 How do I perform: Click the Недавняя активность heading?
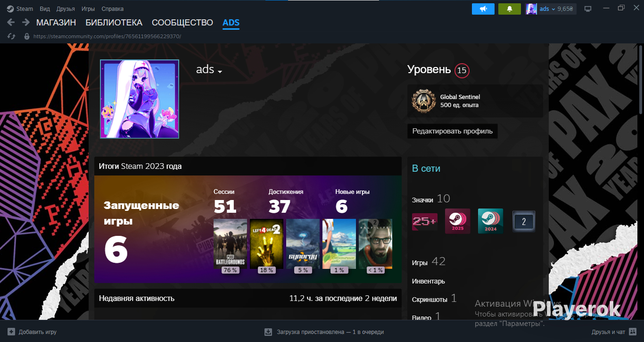coord(137,298)
